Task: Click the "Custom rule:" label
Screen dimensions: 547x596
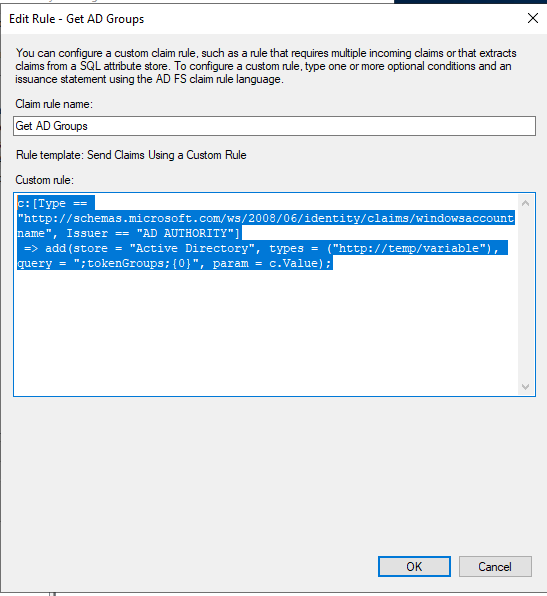Action: [44, 180]
